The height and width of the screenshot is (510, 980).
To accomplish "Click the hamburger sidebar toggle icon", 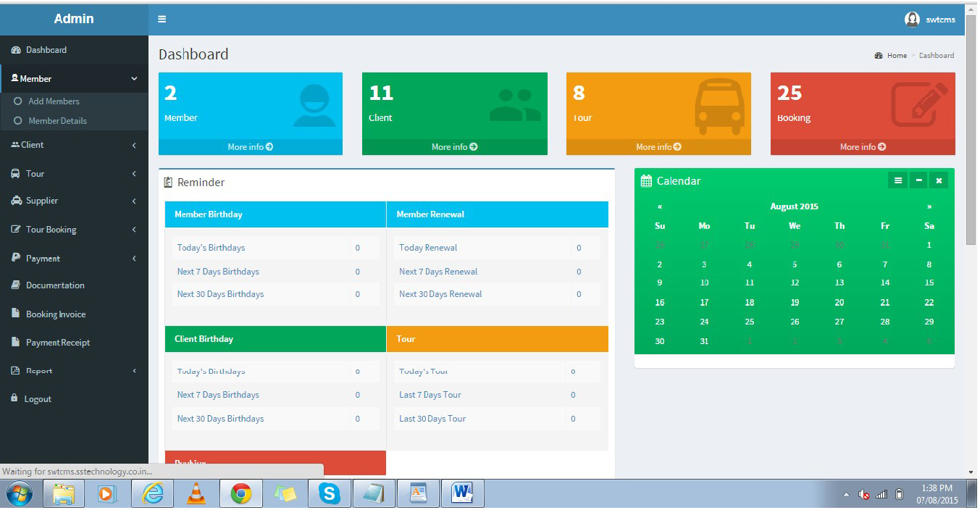I will tap(162, 20).
